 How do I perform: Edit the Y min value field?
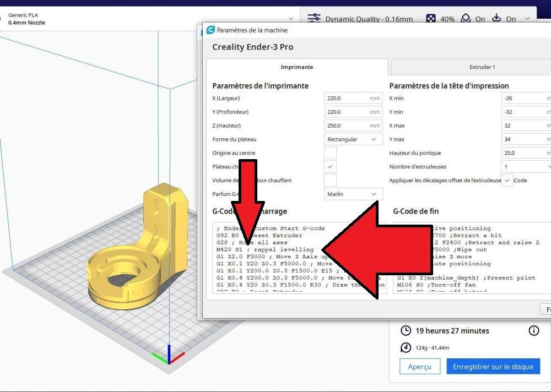point(526,112)
